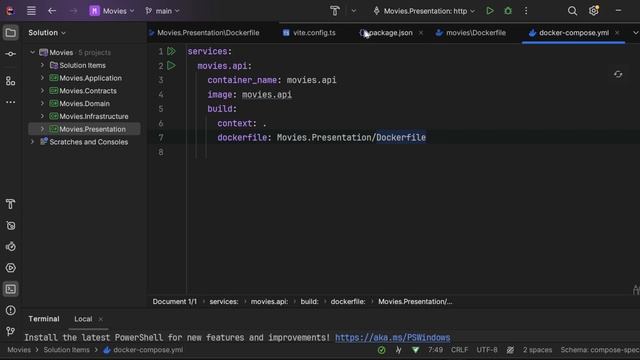Click build: in editor breadcrumb
Viewport: 640px width, 360px height.
(x=309, y=302)
